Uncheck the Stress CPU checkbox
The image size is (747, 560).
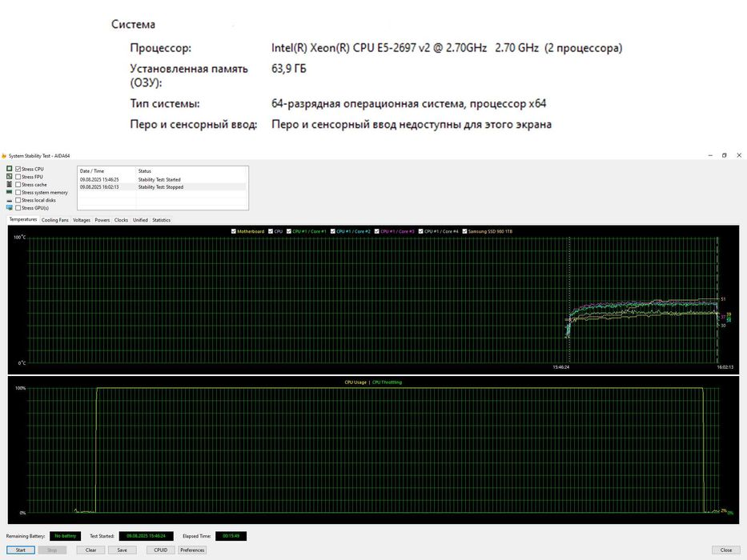18,169
